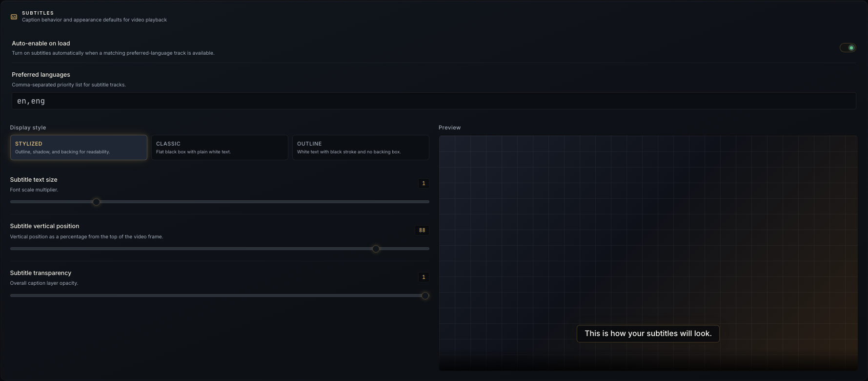Screen dimensions: 868x381
Task: Click the Subtitle vertical position slider handle
Action: 376,249
